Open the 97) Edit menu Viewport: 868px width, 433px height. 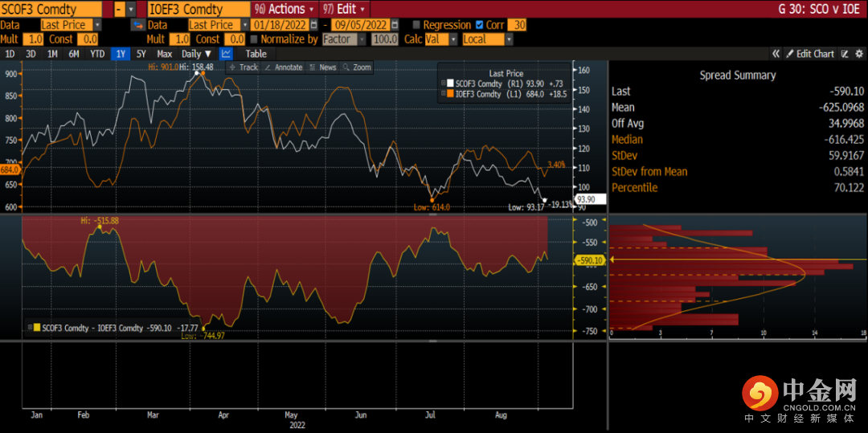[x=344, y=9]
